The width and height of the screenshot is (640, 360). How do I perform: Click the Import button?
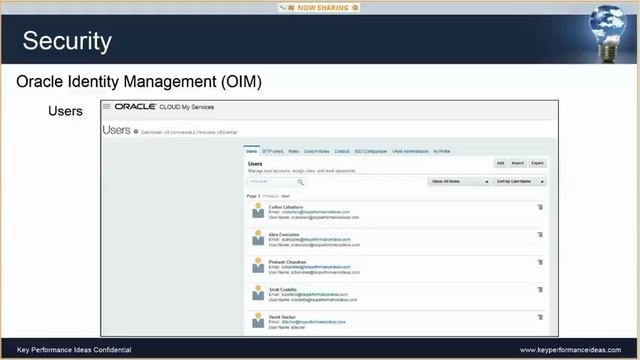point(518,163)
